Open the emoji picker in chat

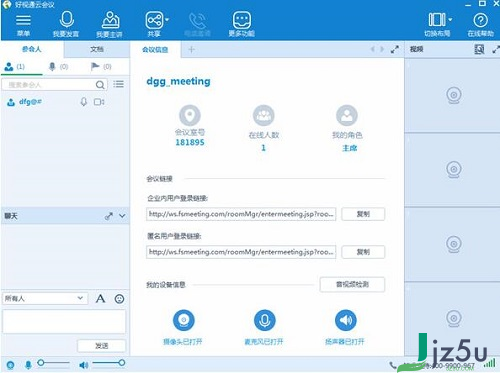pos(119,299)
